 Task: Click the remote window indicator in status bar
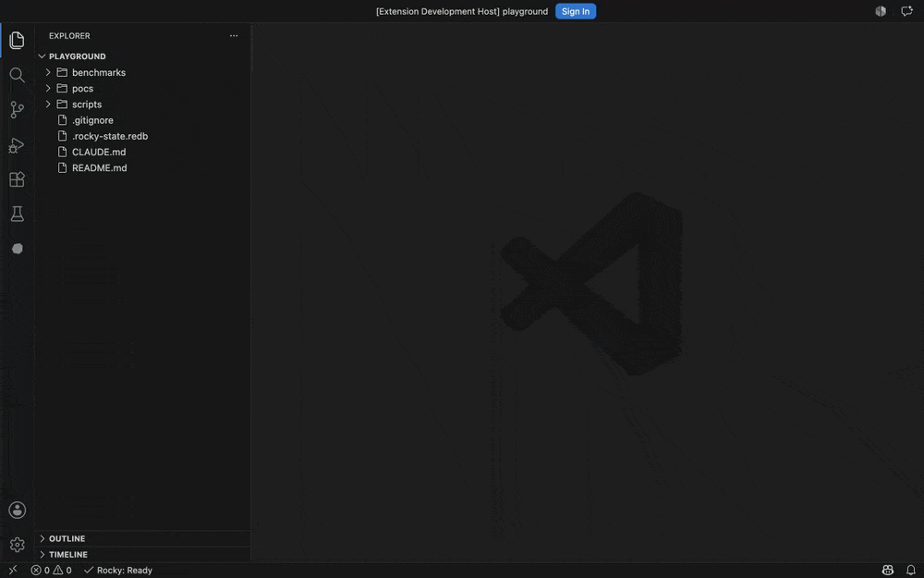(12, 570)
